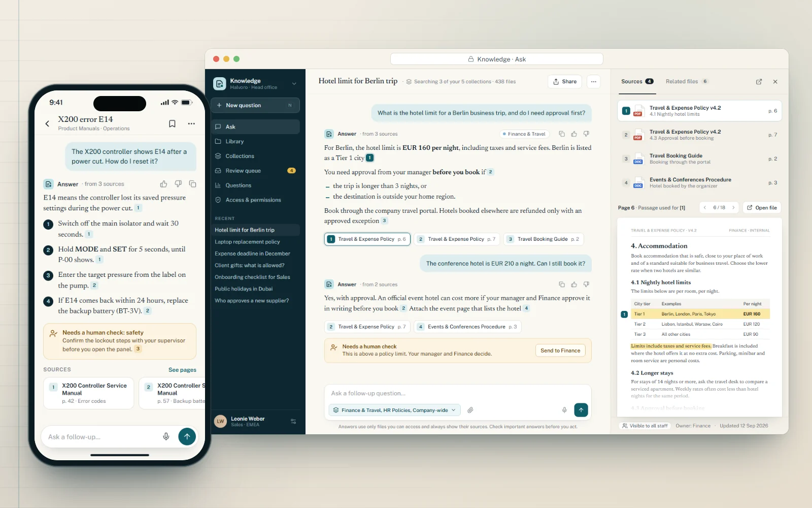Close the Sources side panel
This screenshot has height=508, width=812.
(x=775, y=82)
